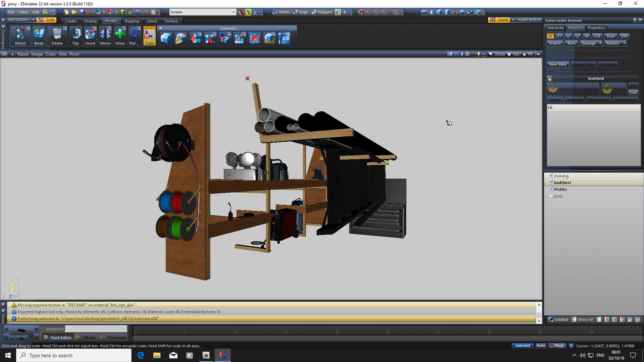Open the Screen axis dropdown

233,12
